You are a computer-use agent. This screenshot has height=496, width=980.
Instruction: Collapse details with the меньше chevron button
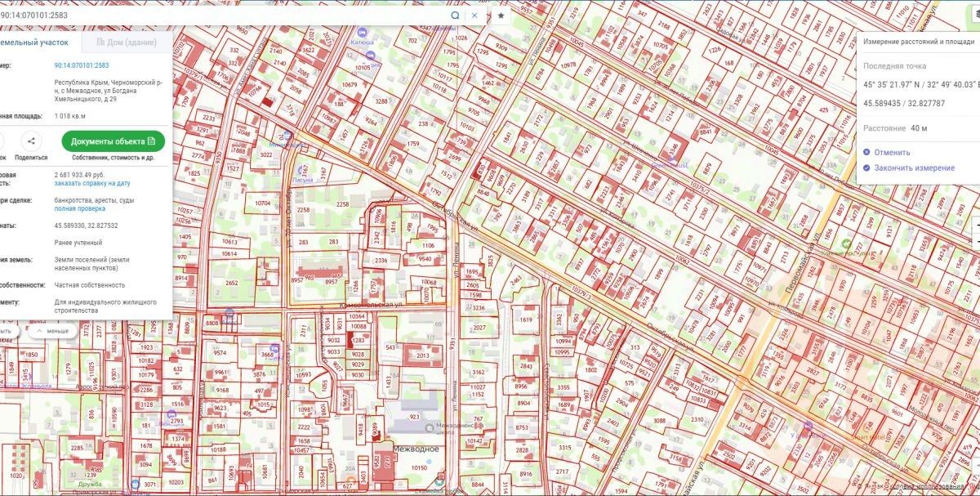pyautogui.click(x=53, y=332)
